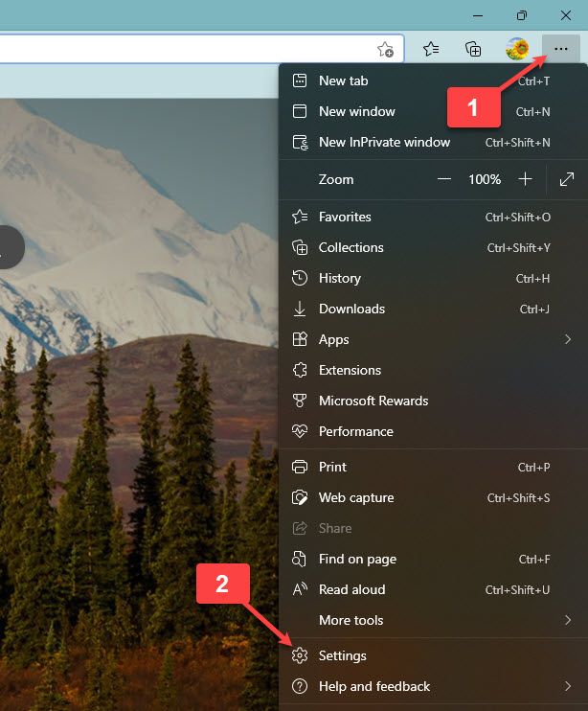This screenshot has width=588, height=711.
Task: Expand the More tools submenu
Action: [431, 620]
